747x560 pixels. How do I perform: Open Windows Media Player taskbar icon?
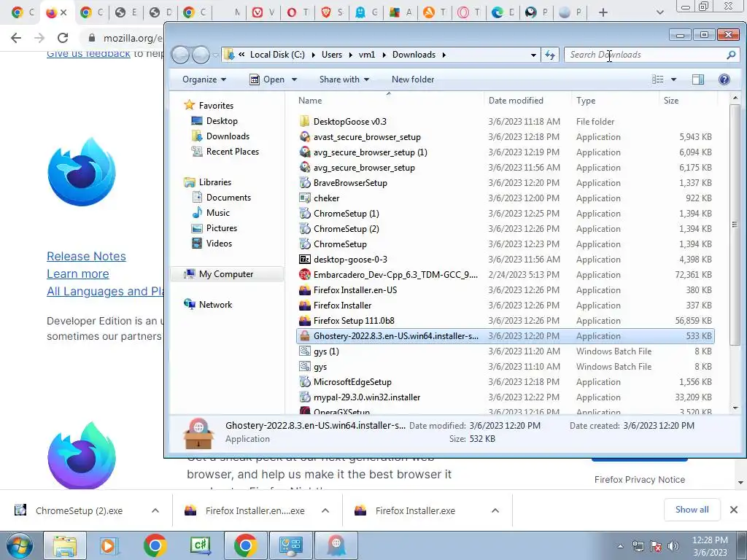[108, 545]
